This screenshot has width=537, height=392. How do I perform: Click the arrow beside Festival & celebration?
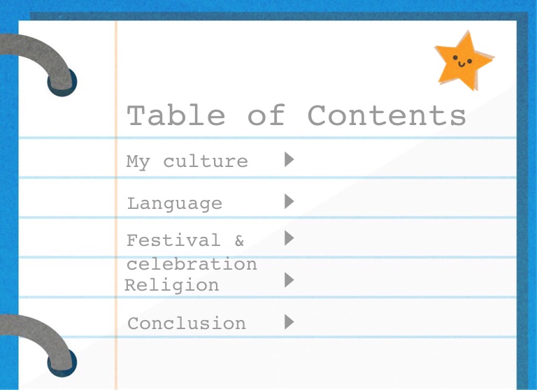coord(289,238)
